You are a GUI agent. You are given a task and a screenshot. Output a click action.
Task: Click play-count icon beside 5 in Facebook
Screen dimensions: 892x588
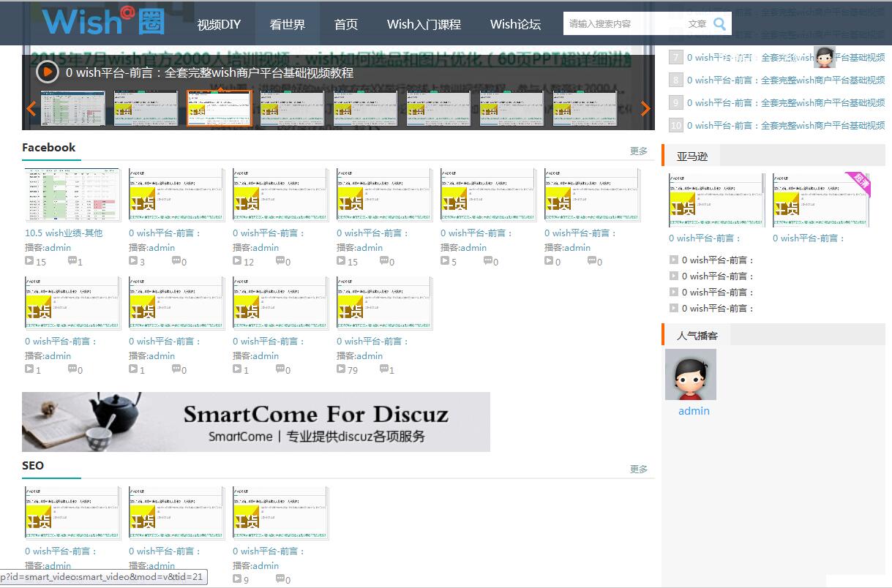click(445, 261)
